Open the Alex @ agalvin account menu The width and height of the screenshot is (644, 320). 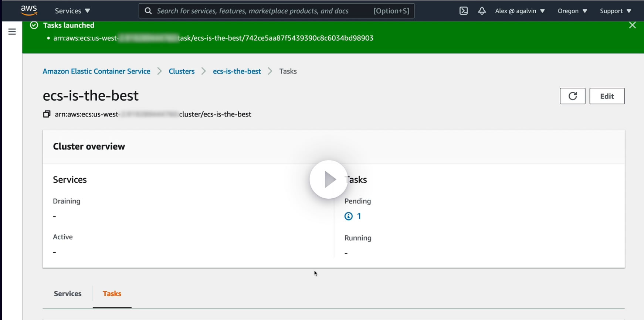[520, 11]
